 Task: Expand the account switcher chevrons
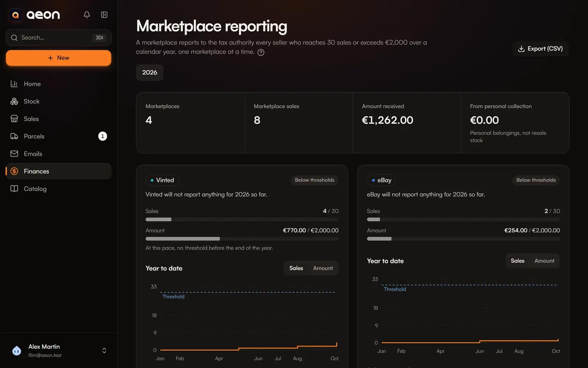coord(104,351)
